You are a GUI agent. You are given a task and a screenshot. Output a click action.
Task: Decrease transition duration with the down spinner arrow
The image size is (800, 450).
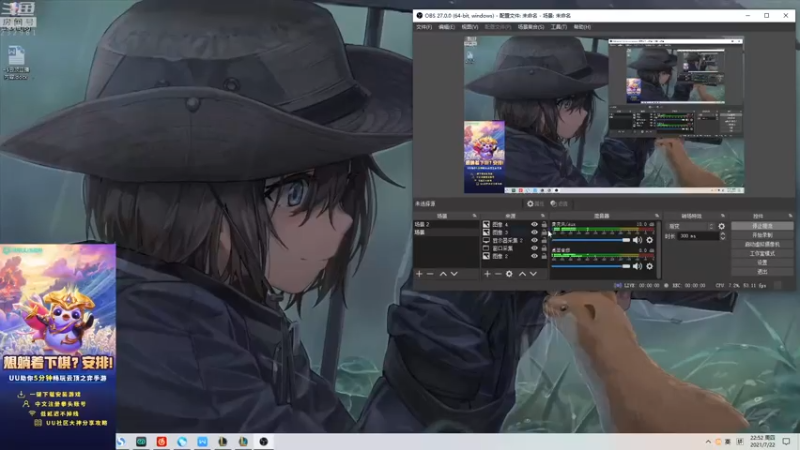tap(722, 238)
